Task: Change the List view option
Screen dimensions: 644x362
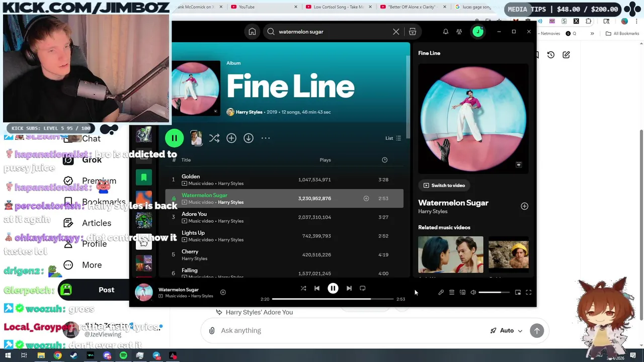Action: (x=393, y=138)
